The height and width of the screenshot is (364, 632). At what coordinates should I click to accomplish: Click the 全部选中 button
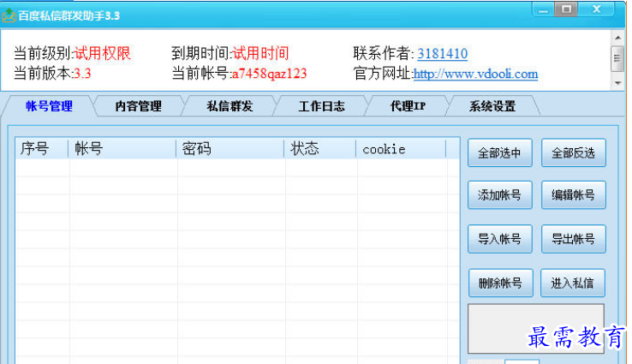click(500, 152)
